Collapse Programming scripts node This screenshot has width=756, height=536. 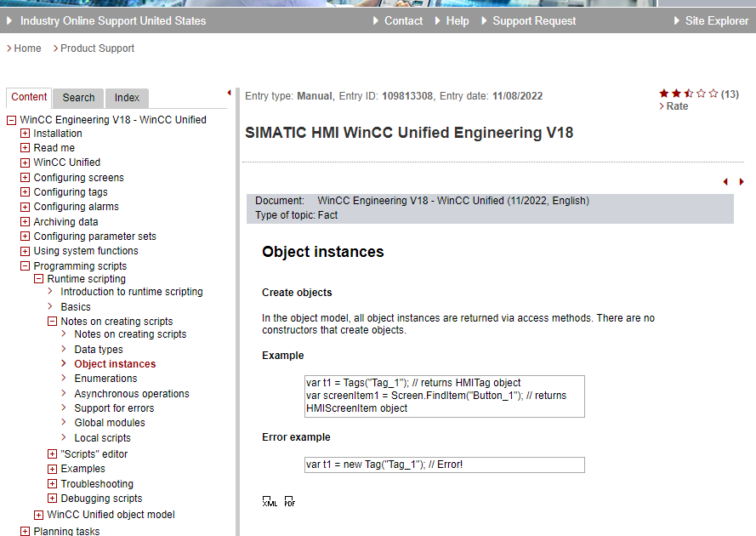(x=25, y=265)
